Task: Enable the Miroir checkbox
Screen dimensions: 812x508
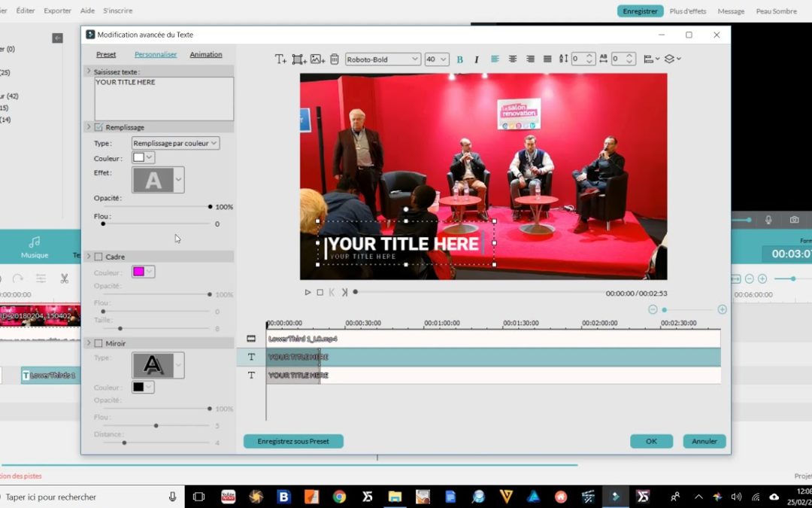Action: 98,342
